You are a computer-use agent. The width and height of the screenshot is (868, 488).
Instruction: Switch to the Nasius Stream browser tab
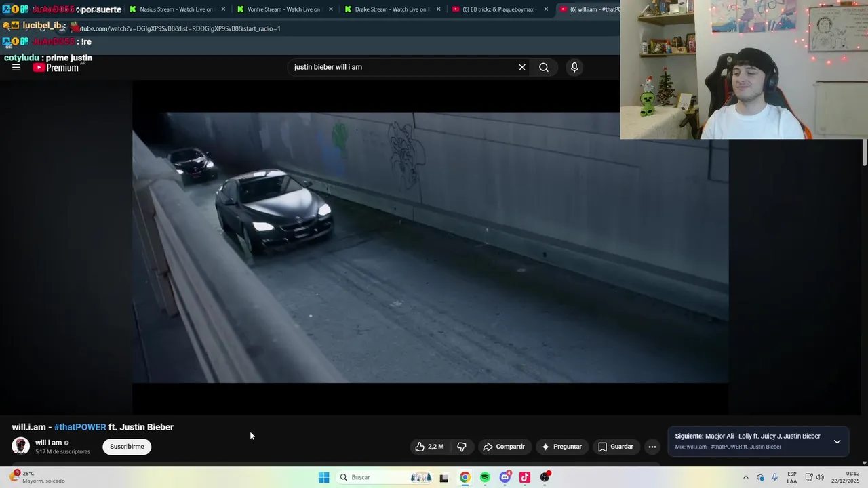(176, 9)
